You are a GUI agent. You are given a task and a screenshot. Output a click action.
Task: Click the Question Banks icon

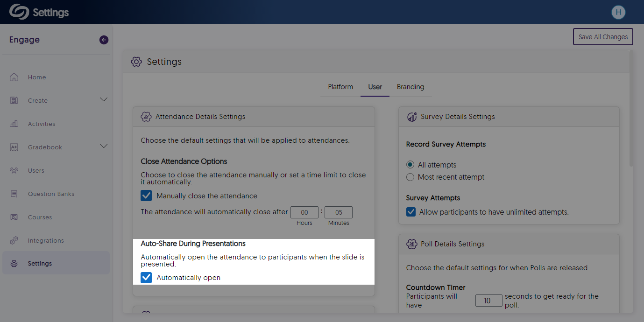14,194
